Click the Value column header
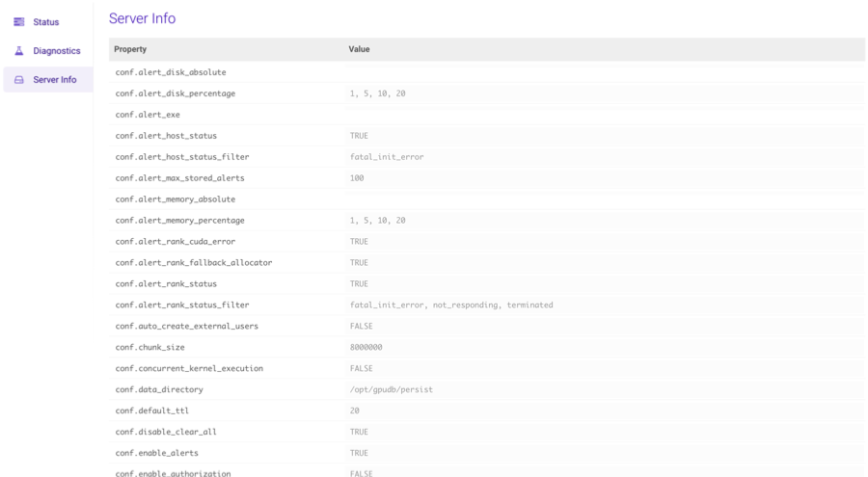The width and height of the screenshot is (868, 477). [x=359, y=49]
